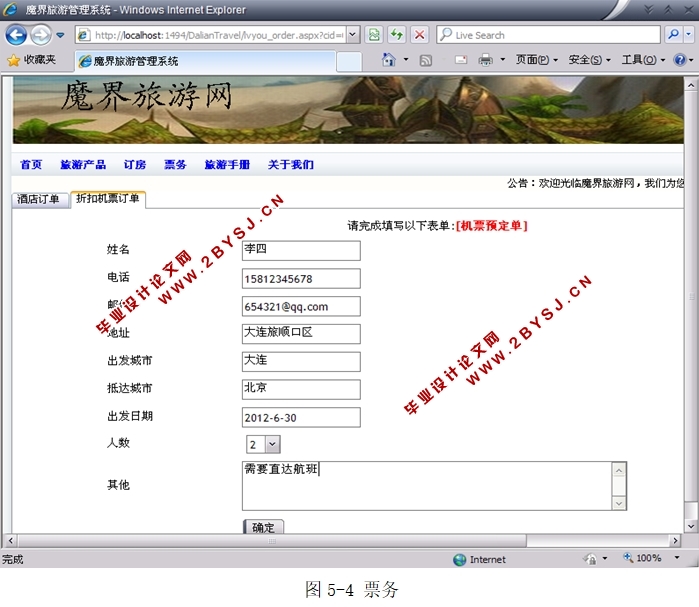Go to 首页 navigation link
699x607 pixels.
tap(31, 165)
